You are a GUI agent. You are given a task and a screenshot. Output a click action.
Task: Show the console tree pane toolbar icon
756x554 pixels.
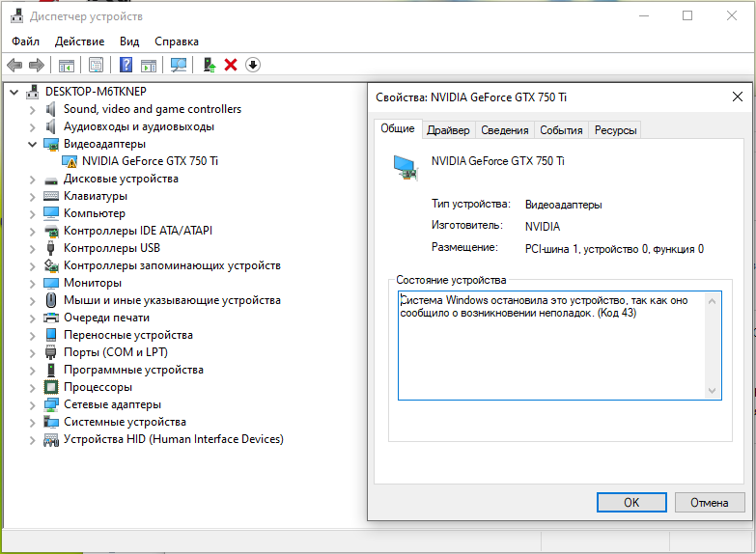(66, 65)
